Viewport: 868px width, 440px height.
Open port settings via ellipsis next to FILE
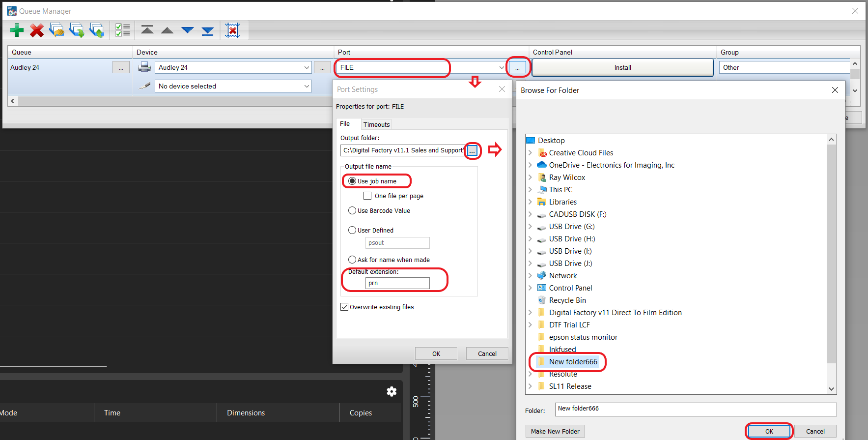[517, 67]
